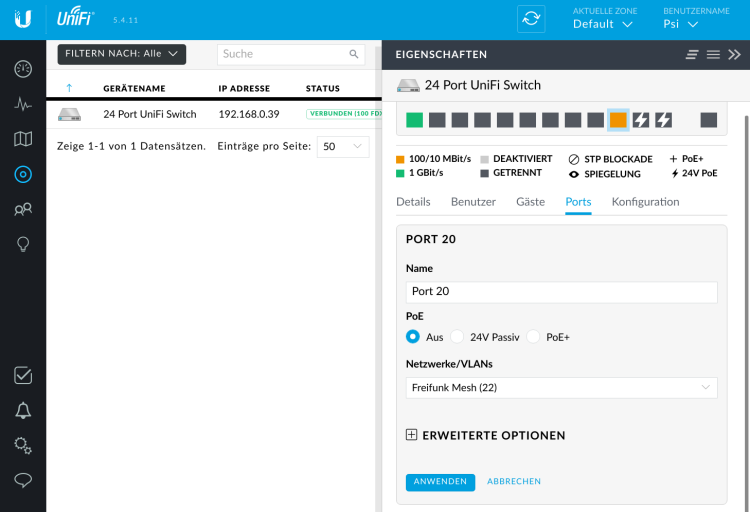Open the Map view in sidebar
The height and width of the screenshot is (512, 750).
[23, 139]
